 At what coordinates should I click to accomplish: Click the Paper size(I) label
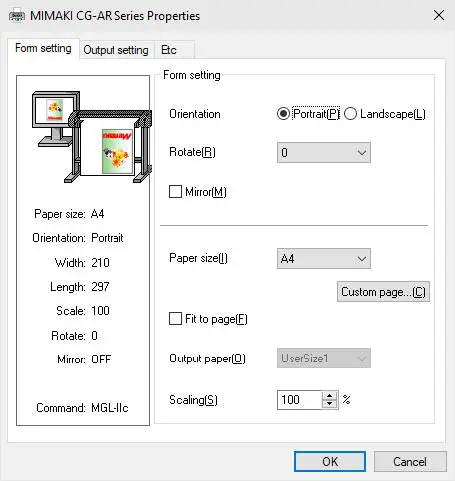(198, 258)
